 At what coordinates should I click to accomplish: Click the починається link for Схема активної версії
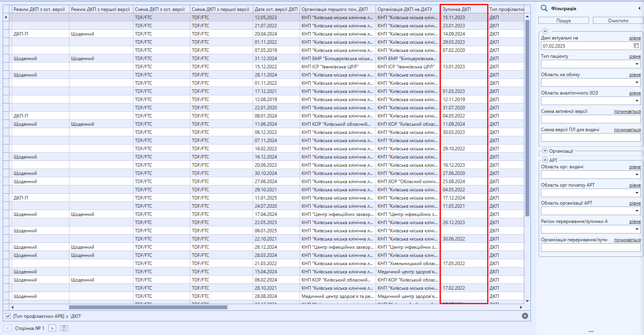tap(627, 111)
